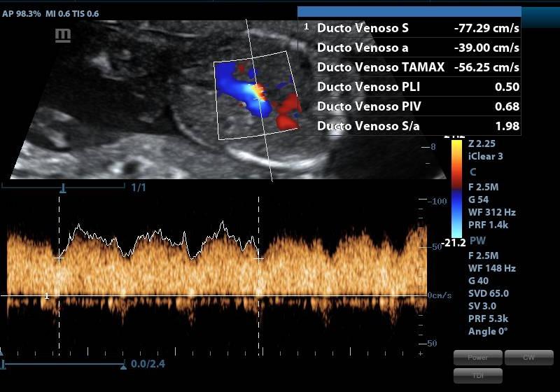The image size is (560, 392).
Task: Click the right measurement caliper cross on waveform
Action: point(259,258)
